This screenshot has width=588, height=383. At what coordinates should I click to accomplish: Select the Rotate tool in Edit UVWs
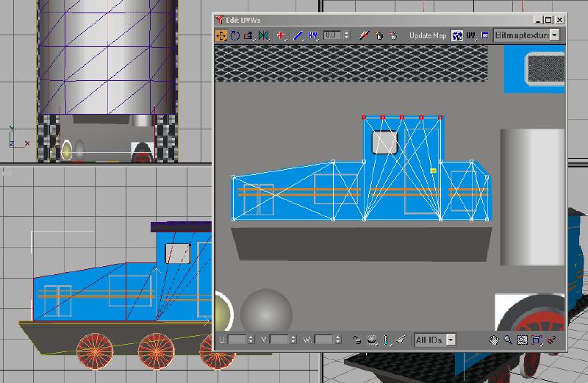coord(235,35)
